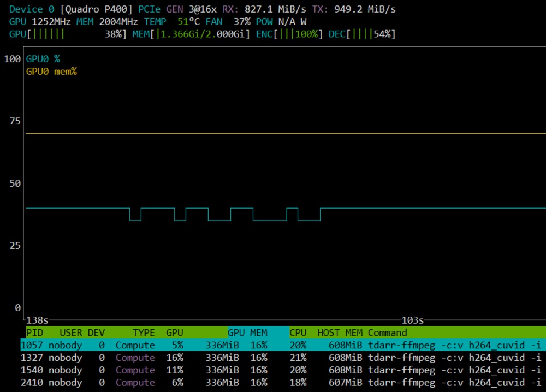Click the 'PCIe GEN 3@16x' text
This screenshot has width=546, height=392.
[177, 9]
